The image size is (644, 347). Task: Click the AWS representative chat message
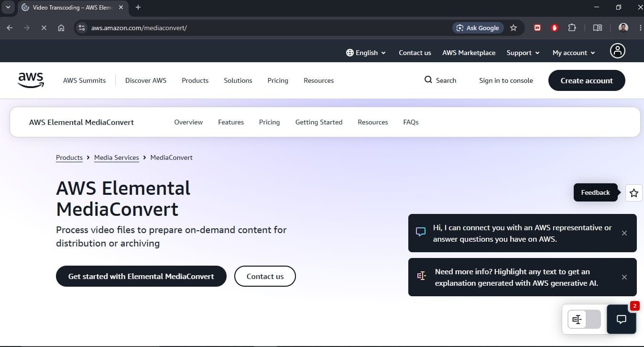tap(522, 233)
